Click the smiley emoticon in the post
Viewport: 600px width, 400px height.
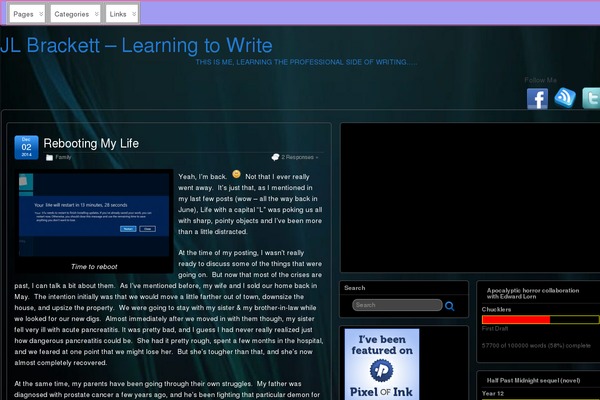(x=236, y=174)
